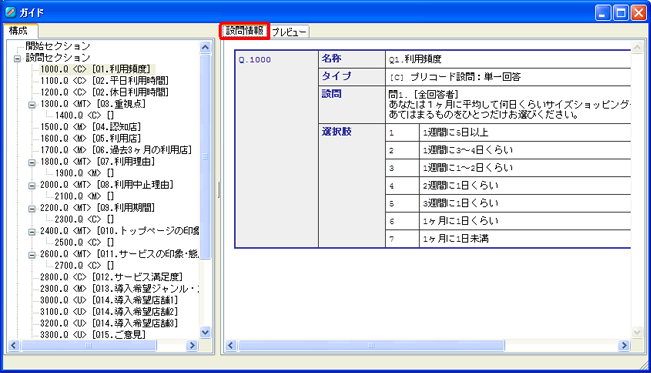Select tree row 1900.0 <M>

click(84, 173)
